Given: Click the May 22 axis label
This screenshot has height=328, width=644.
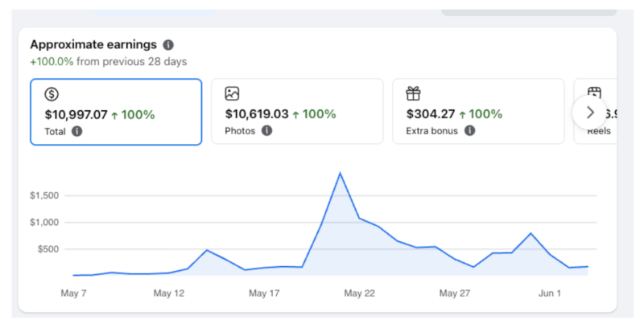Looking at the screenshot, I should (359, 293).
